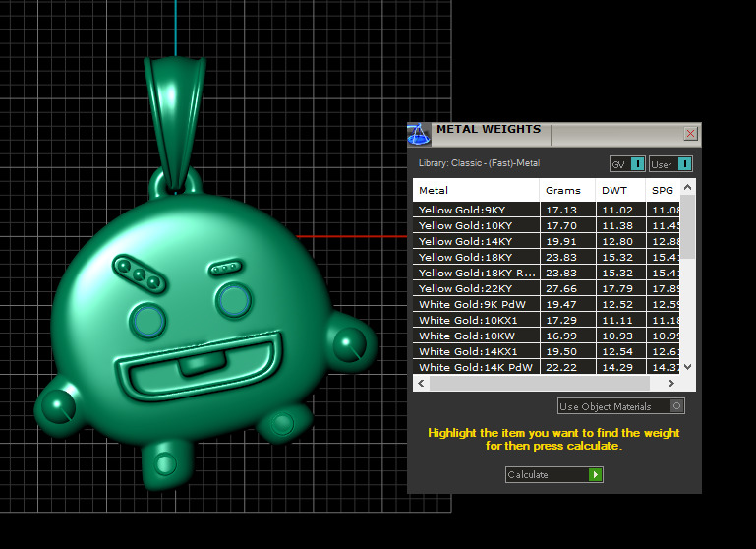Select the pendant's mouth in the viewport
756x549 pixels.
tap(199, 367)
